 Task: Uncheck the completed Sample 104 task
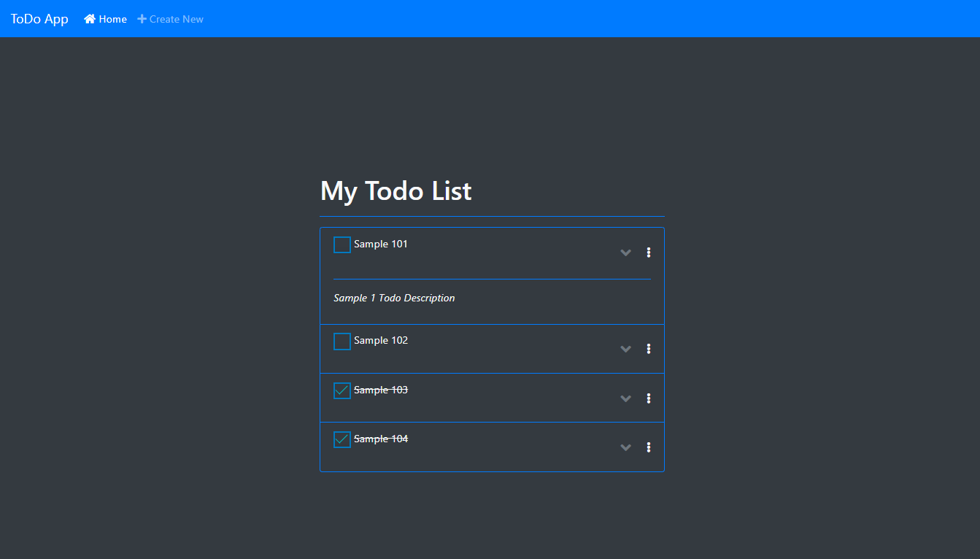(x=342, y=439)
